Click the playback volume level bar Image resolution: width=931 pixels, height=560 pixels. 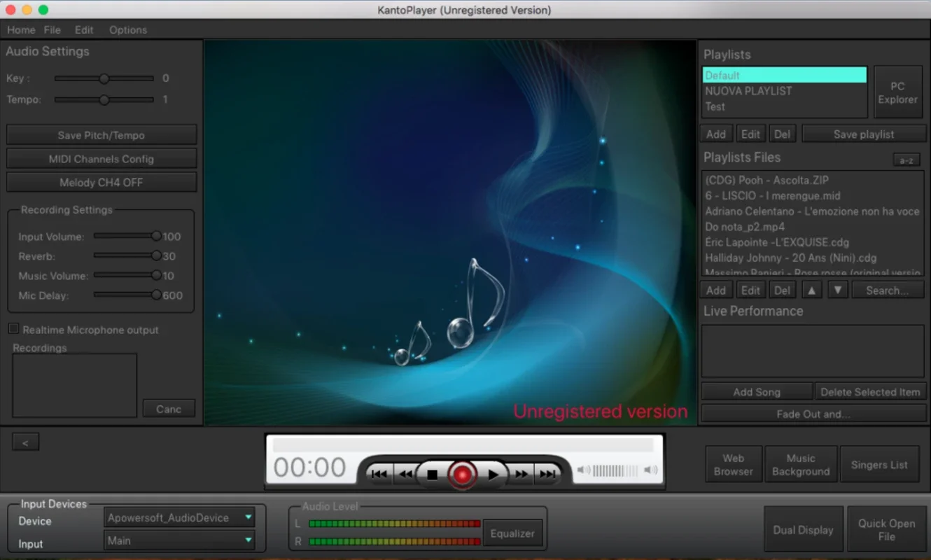point(615,470)
